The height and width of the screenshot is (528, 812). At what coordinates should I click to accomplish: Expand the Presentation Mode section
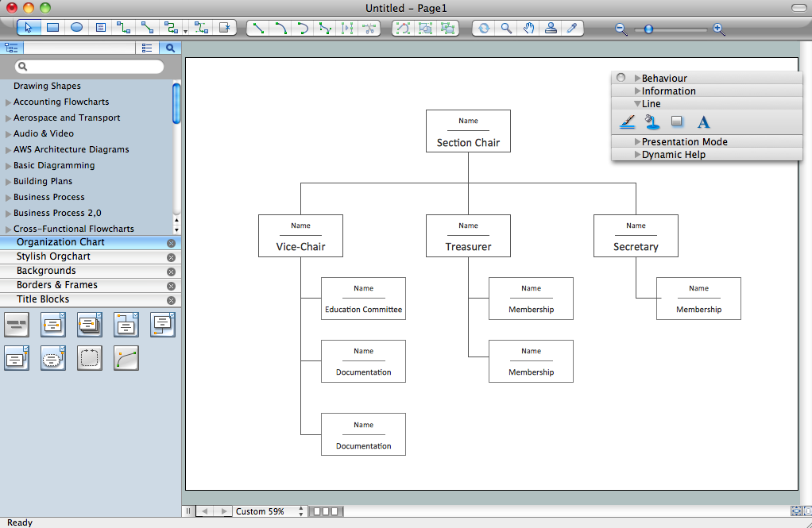point(637,141)
